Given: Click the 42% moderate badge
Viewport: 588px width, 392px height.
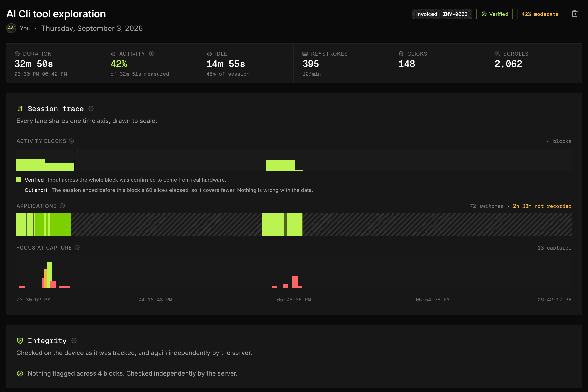Looking at the screenshot, I should click(x=540, y=14).
